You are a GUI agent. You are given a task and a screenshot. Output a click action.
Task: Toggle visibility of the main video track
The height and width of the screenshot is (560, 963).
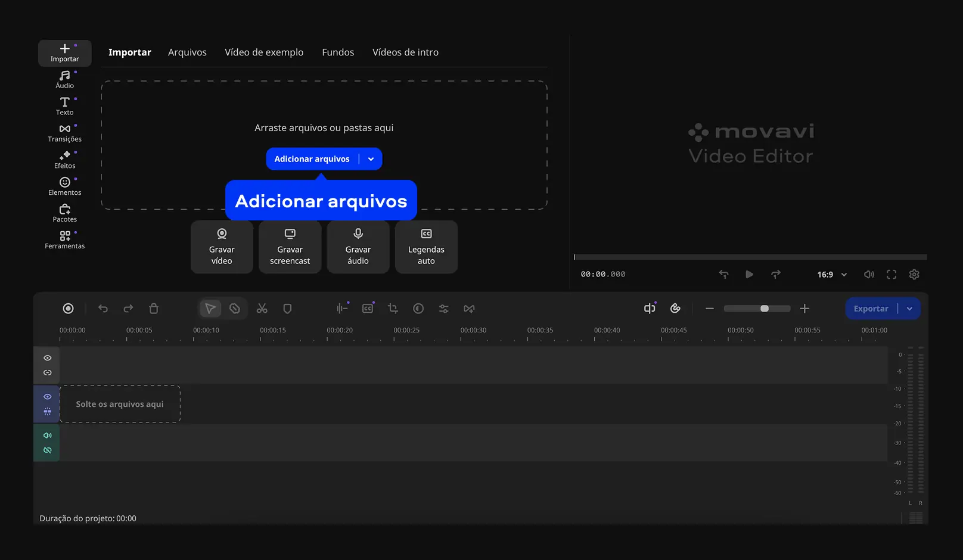coord(48,397)
